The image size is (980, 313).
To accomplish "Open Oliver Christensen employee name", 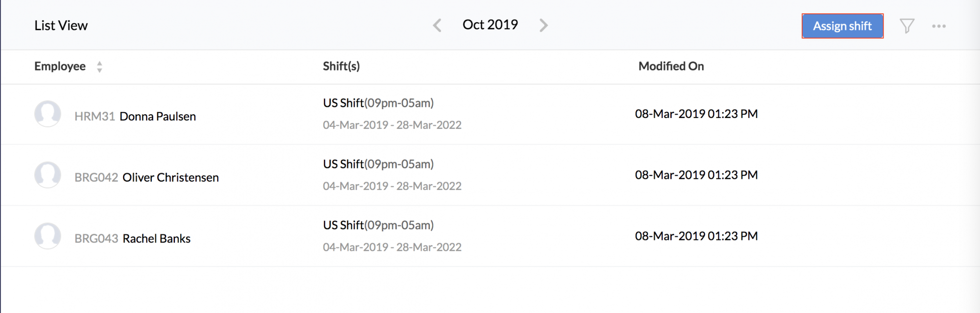I will pos(171,177).
